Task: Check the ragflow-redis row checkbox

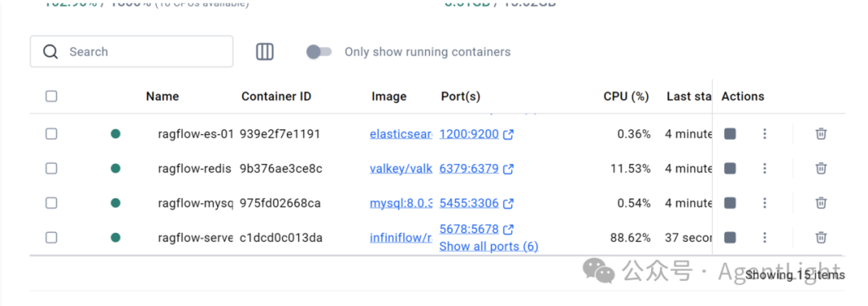Action: tap(51, 168)
